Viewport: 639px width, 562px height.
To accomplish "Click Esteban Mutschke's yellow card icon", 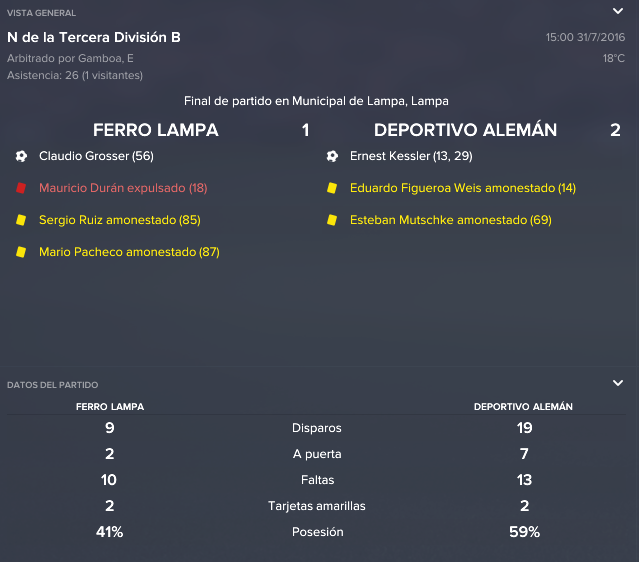I will pos(332,220).
